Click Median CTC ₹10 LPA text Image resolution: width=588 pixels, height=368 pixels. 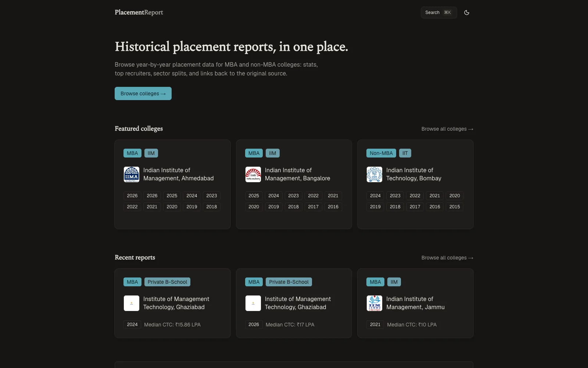tap(412, 325)
